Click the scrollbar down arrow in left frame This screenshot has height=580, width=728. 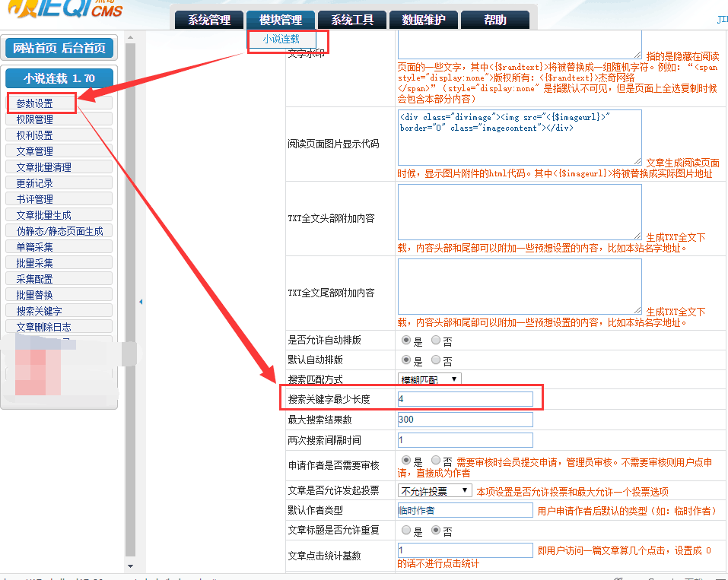tap(130, 566)
